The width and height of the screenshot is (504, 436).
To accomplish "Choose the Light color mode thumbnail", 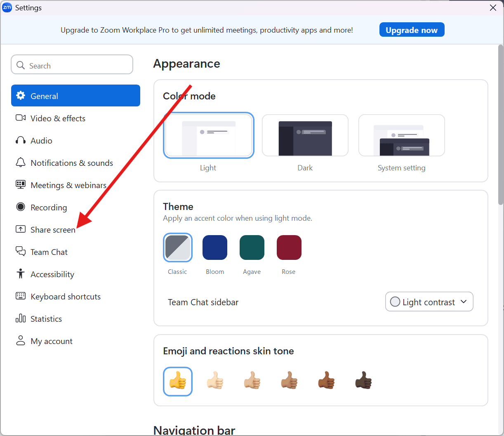I will pos(208,136).
